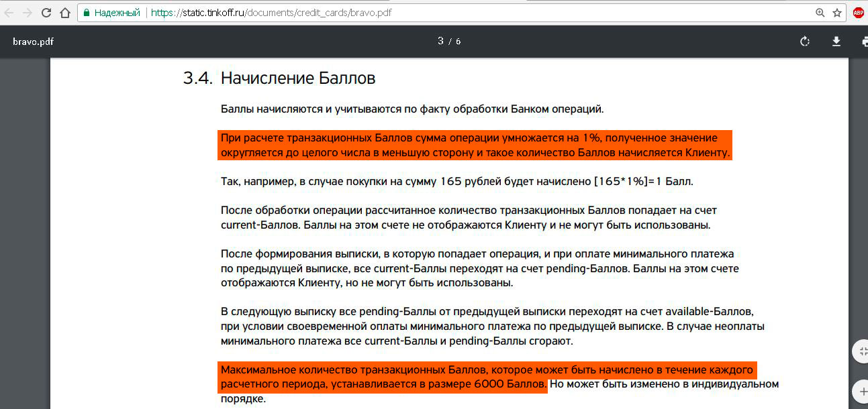Click the bravo.pdf title in toolbar
This screenshot has height=409, width=868.
[33, 42]
